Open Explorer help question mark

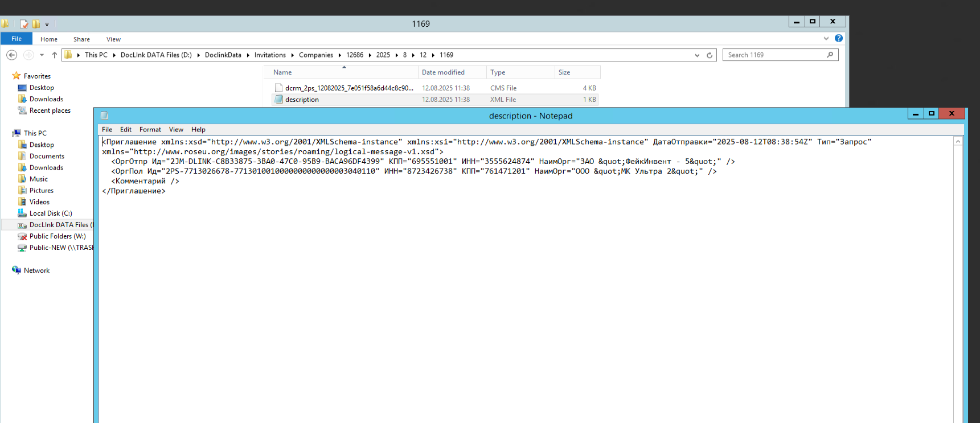pos(839,38)
